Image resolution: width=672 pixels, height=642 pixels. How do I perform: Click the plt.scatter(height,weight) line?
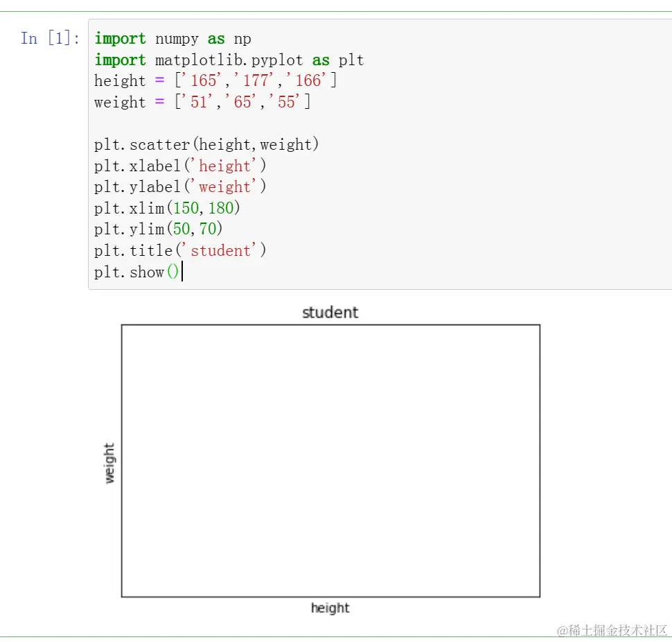[206, 144]
